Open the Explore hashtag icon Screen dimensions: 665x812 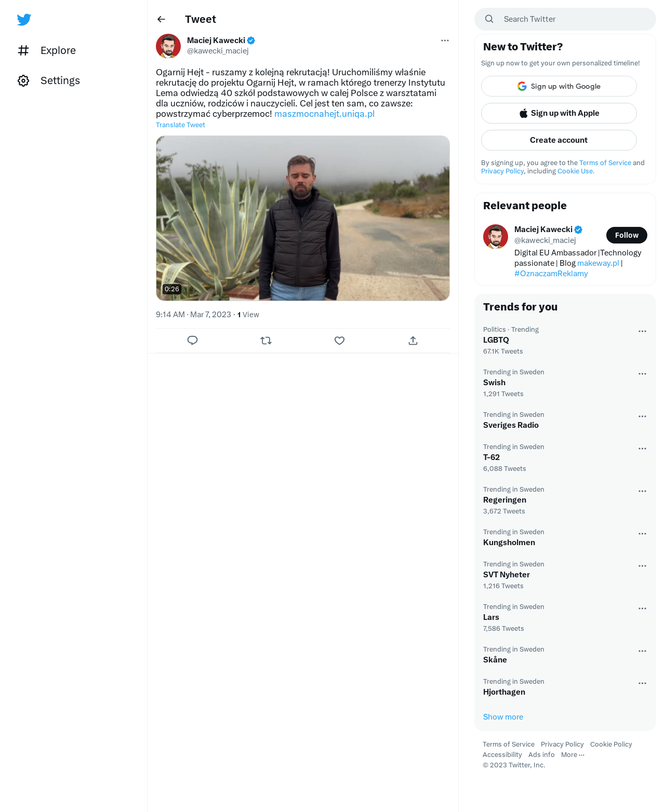click(x=23, y=50)
